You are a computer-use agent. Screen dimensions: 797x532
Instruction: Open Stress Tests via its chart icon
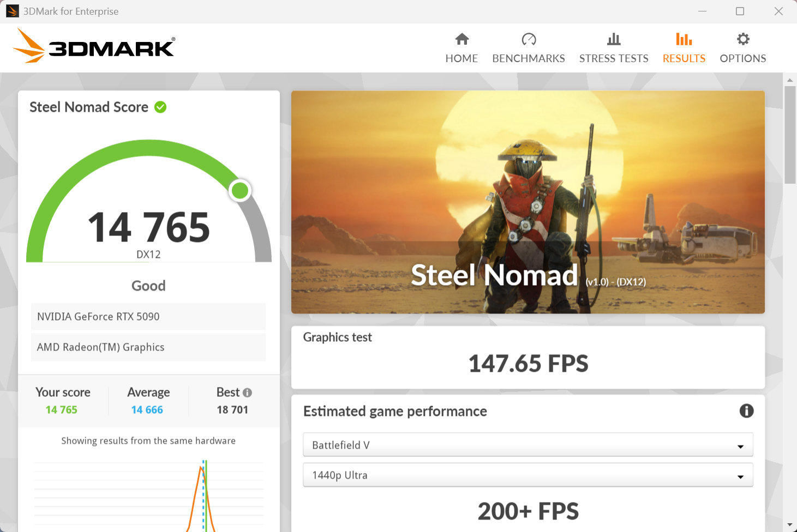click(x=614, y=39)
